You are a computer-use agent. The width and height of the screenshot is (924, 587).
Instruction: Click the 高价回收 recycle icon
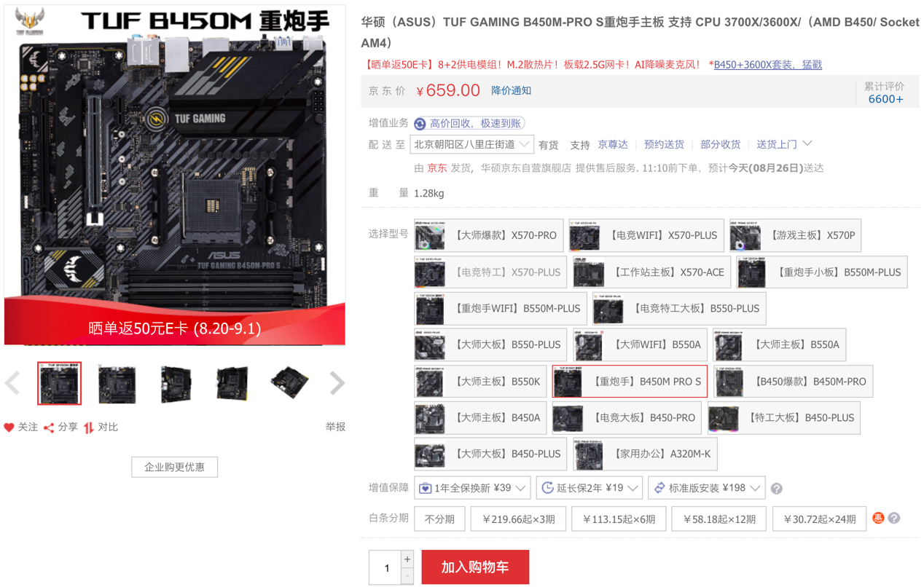point(420,124)
